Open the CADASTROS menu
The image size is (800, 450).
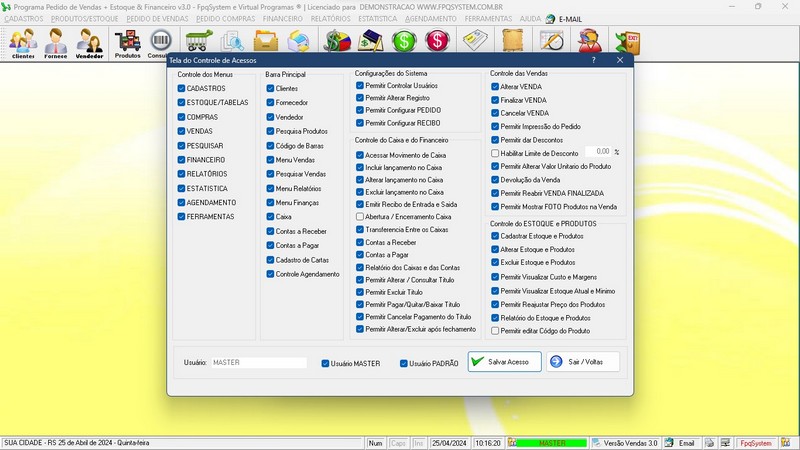(x=23, y=19)
